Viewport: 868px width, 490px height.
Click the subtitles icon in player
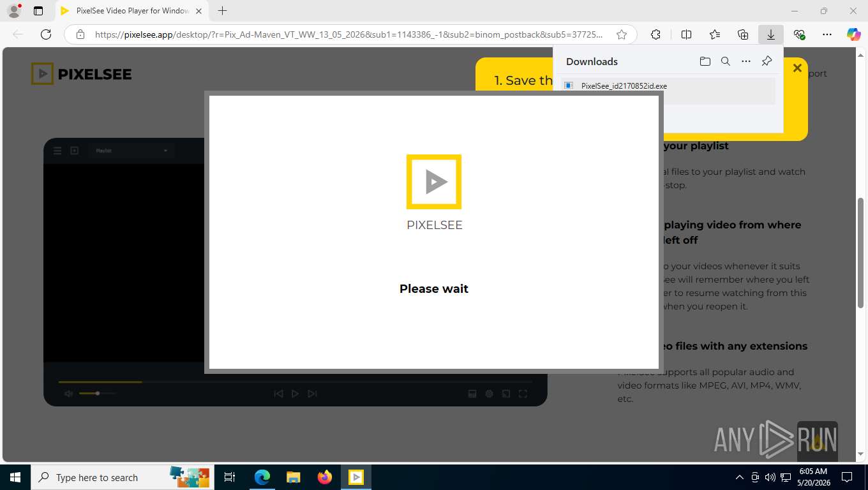tap(473, 394)
